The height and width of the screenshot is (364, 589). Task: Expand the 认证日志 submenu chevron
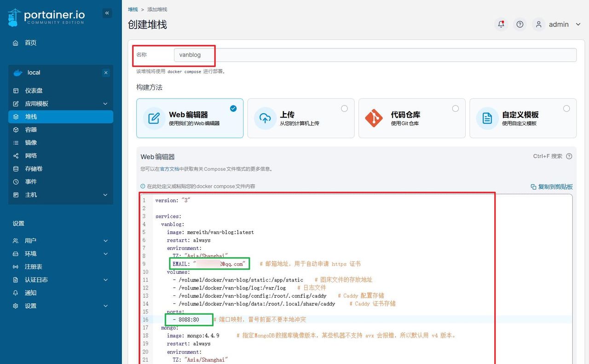[105, 280]
